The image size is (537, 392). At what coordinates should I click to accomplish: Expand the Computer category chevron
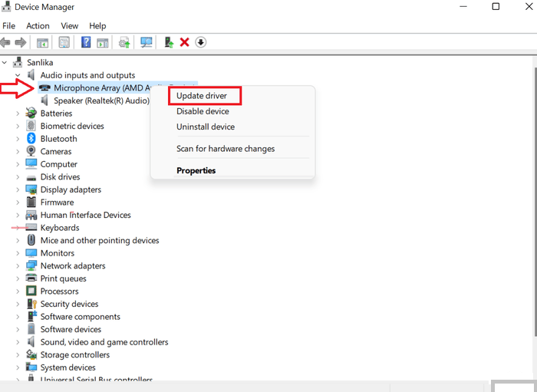coord(18,164)
